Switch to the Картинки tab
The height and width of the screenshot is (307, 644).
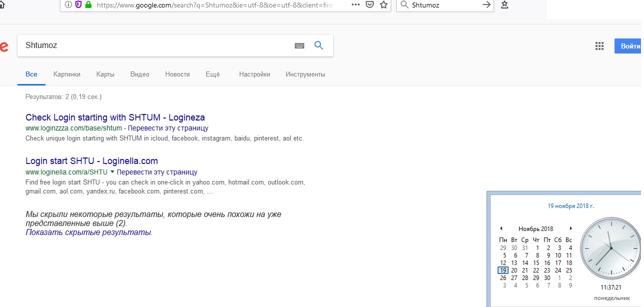point(67,74)
